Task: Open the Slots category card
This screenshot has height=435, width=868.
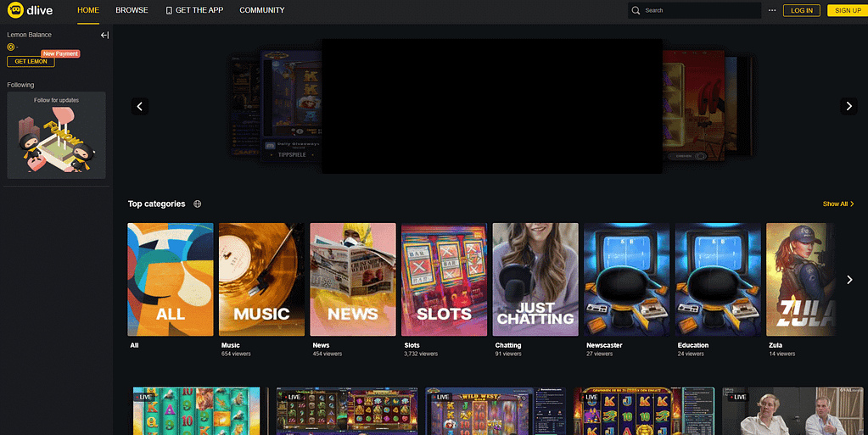Action: (x=444, y=280)
